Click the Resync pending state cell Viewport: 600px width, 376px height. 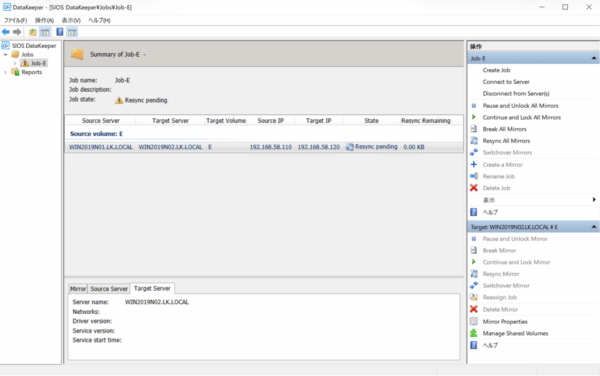[x=372, y=147]
